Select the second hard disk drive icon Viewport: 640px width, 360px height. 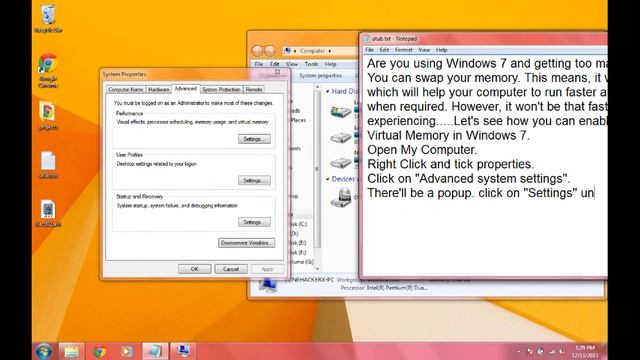tap(341, 137)
